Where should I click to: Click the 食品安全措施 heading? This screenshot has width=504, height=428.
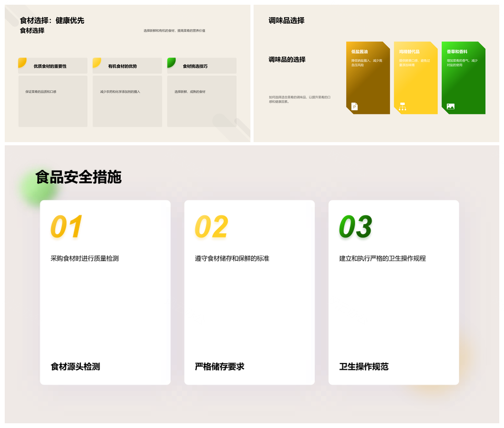pos(78,177)
